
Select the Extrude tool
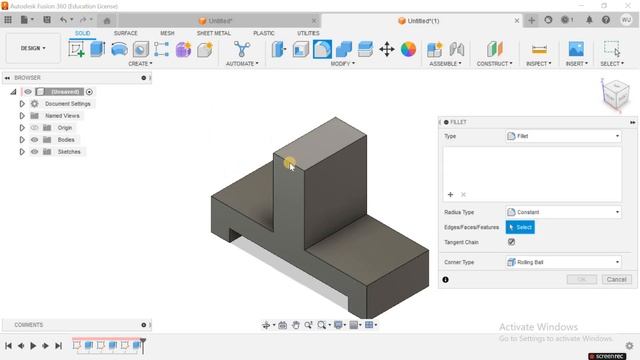98,49
